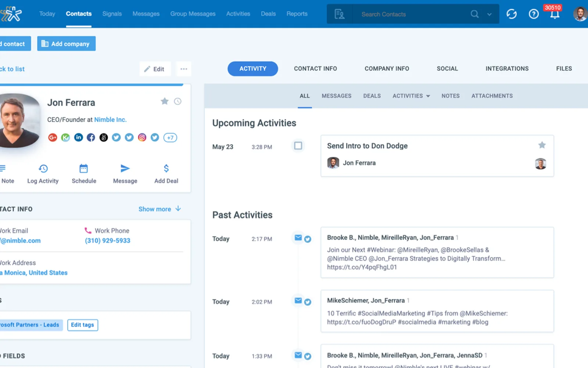The height and width of the screenshot is (368, 588).
Task: Select the Messages sub-tab filter
Action: coord(336,96)
